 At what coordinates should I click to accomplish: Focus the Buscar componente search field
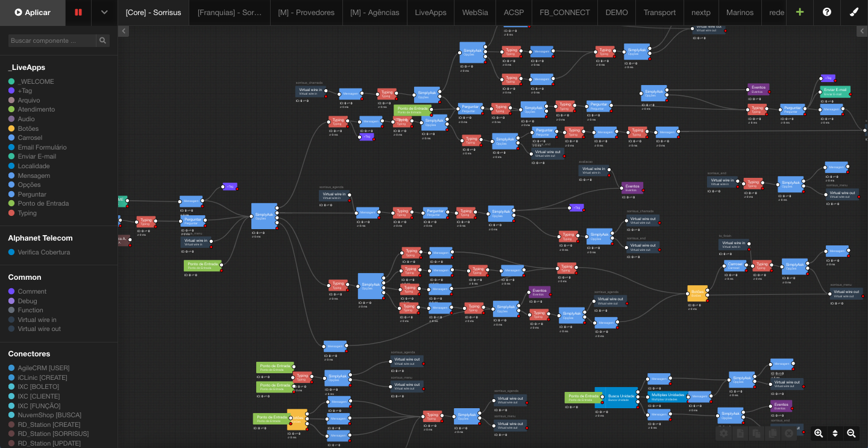click(x=52, y=40)
